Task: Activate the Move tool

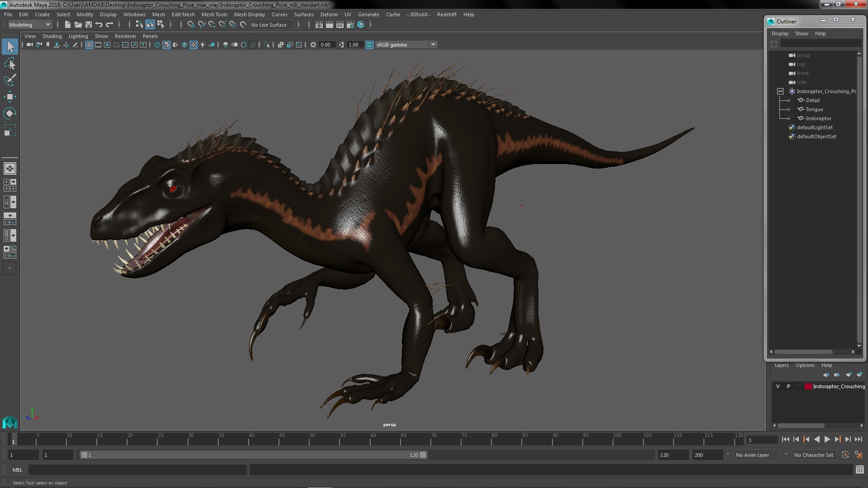Action: pyautogui.click(x=10, y=97)
